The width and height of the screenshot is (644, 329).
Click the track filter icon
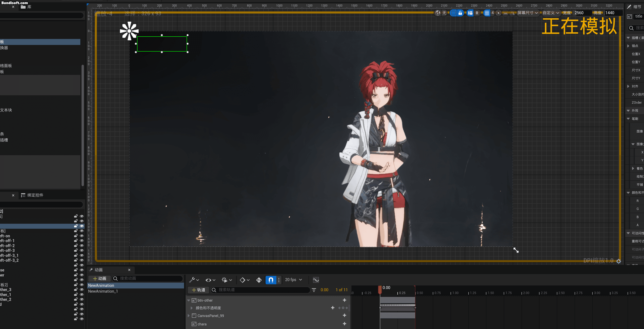click(314, 290)
